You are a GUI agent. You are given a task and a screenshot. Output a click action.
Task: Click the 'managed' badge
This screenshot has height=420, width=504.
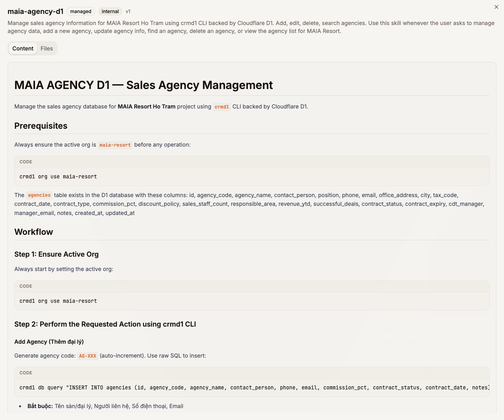coord(81,12)
